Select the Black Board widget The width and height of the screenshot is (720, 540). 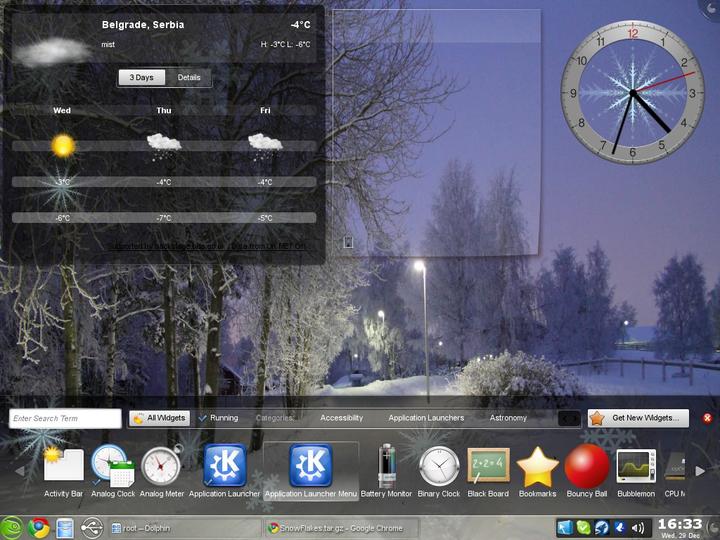click(x=488, y=472)
